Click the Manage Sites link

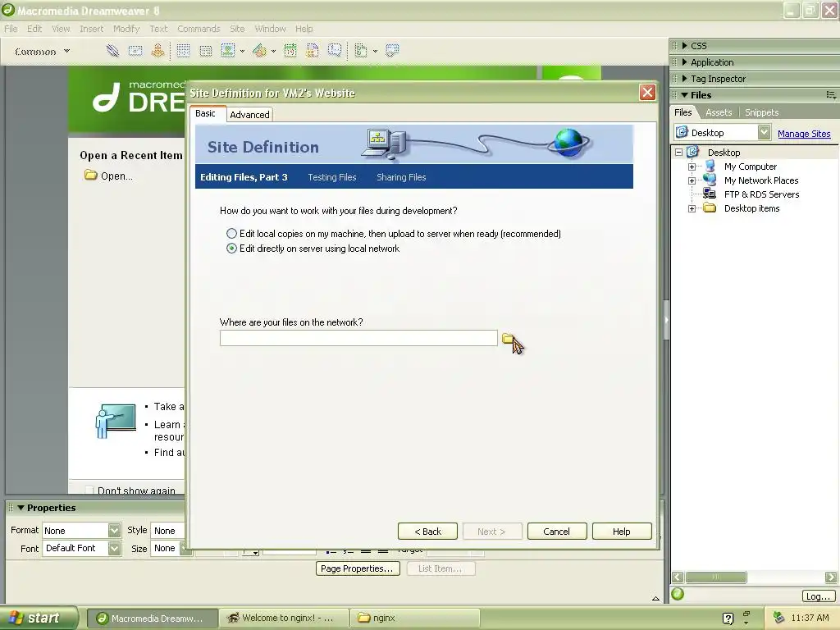[x=804, y=134]
